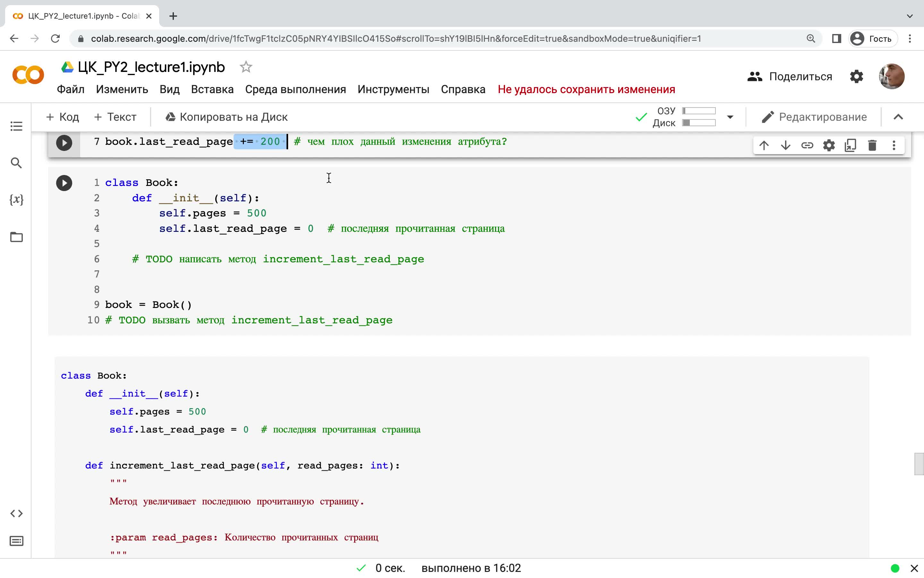Go forward with browser forward arrow
Image resolution: width=924 pixels, height=578 pixels.
pyautogui.click(x=35, y=39)
